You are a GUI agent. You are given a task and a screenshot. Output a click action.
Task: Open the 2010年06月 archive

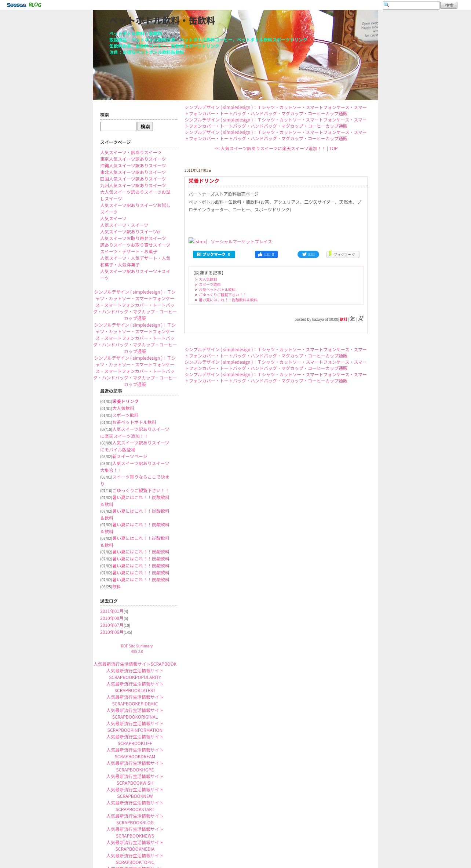tap(112, 632)
